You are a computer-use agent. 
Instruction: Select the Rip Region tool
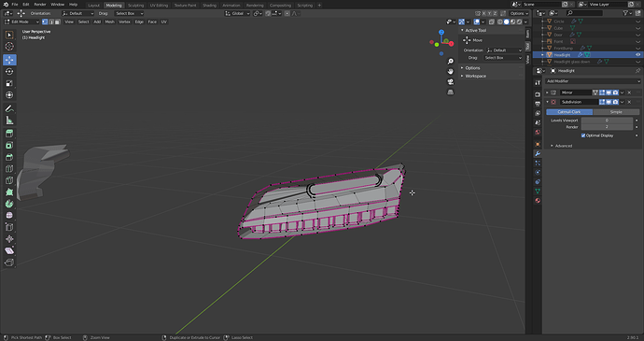click(x=9, y=263)
